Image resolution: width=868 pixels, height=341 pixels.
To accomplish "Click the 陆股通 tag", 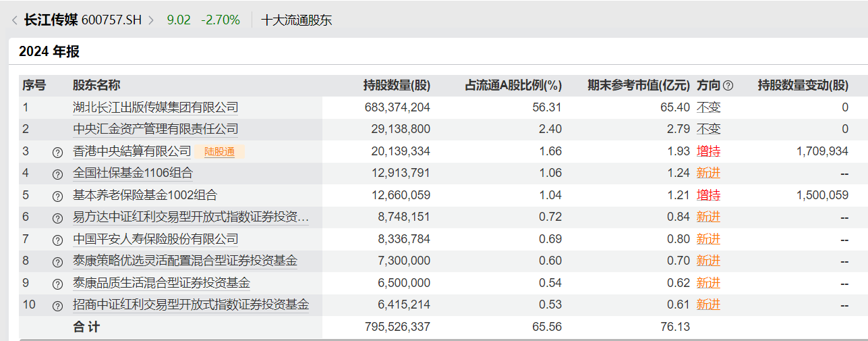I will click(x=219, y=152).
